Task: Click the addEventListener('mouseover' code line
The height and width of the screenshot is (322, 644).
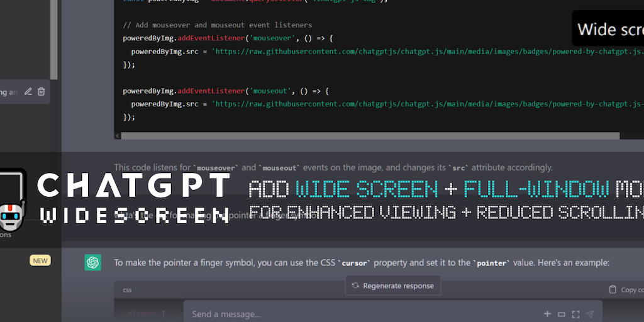Action: (x=228, y=38)
